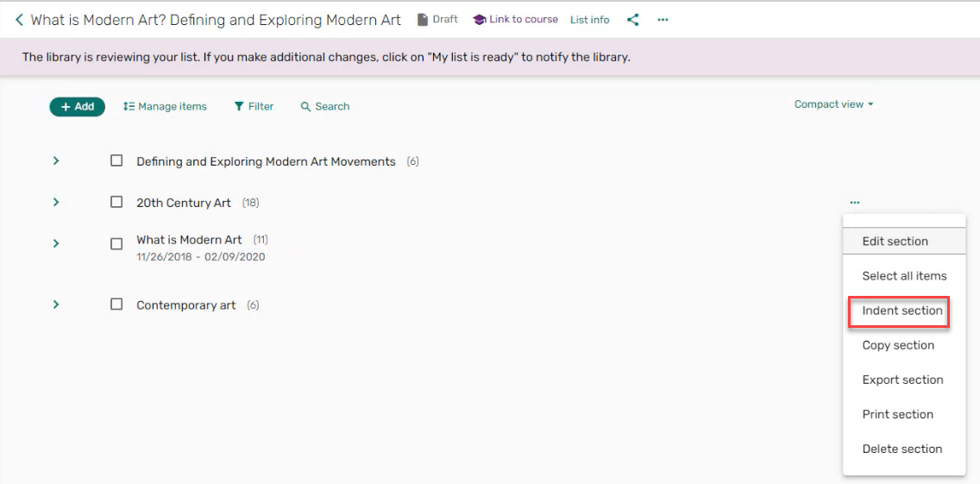
Task: Click Link to course text
Action: click(523, 19)
